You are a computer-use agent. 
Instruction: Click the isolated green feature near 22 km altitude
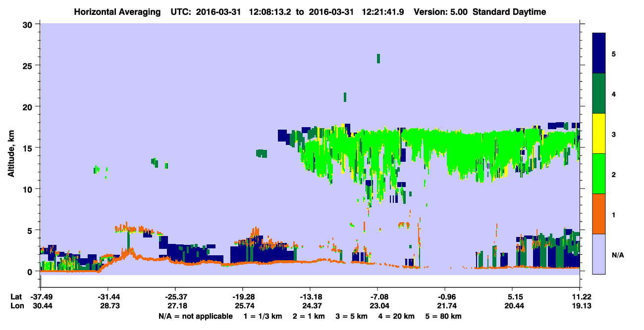pyautogui.click(x=345, y=96)
